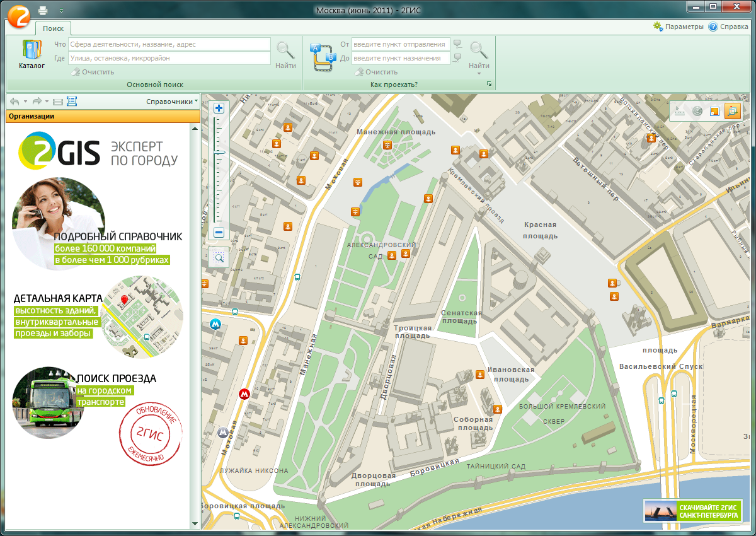Expand the arrow beneath route Найти button
Image resolution: width=756 pixels, height=536 pixels.
click(x=479, y=74)
